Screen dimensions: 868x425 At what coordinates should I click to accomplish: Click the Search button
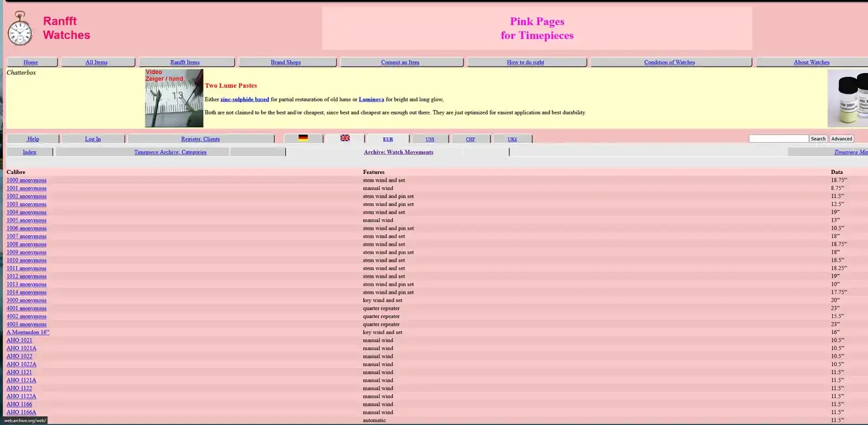pos(818,139)
